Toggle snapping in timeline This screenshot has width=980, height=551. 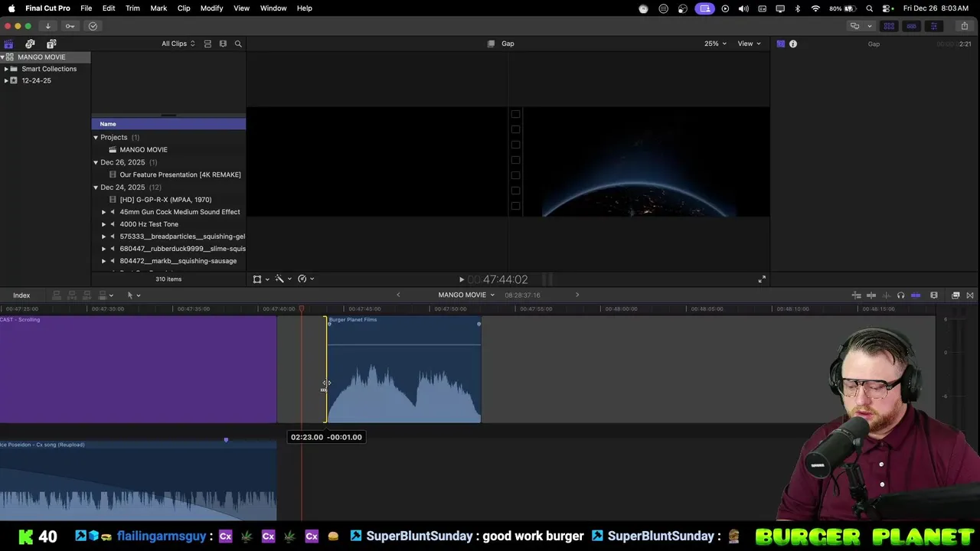coord(916,295)
